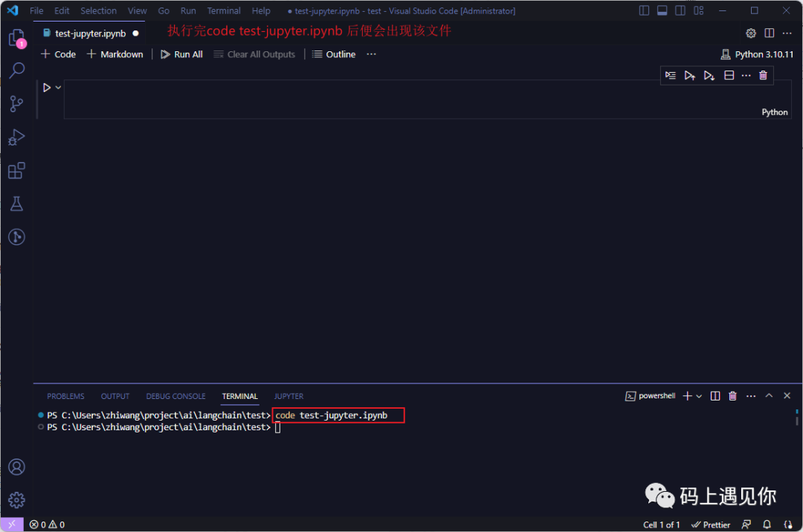Open the Git Graph sidebar icon

[x=17, y=237]
